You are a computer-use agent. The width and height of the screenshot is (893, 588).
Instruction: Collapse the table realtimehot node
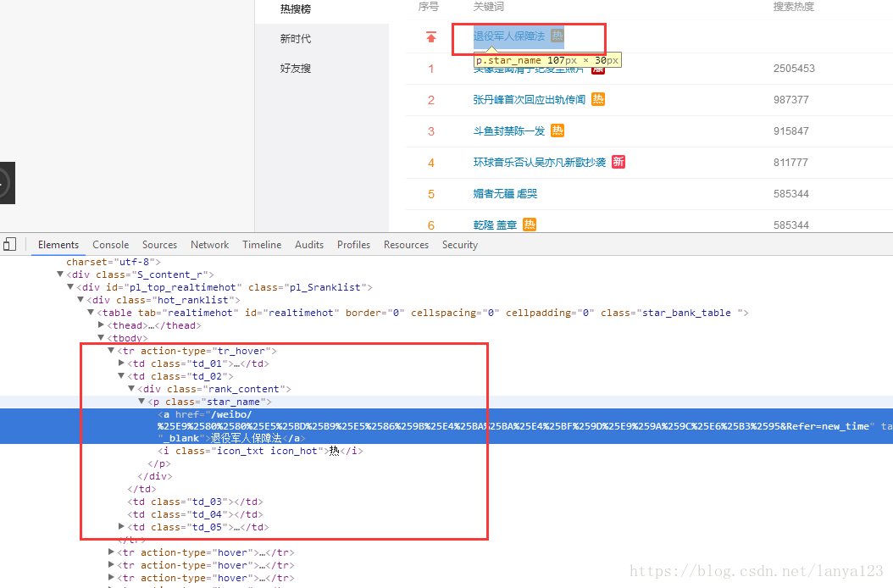(x=91, y=312)
